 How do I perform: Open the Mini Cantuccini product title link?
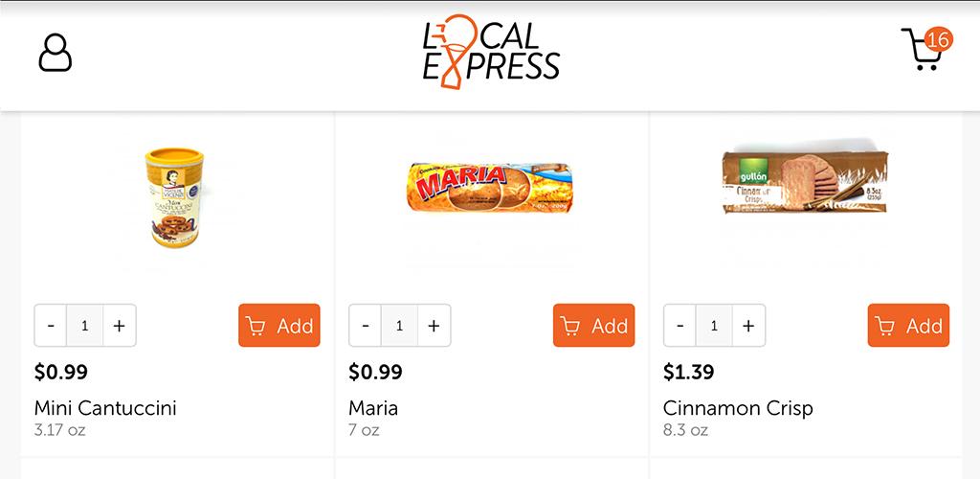coord(105,408)
